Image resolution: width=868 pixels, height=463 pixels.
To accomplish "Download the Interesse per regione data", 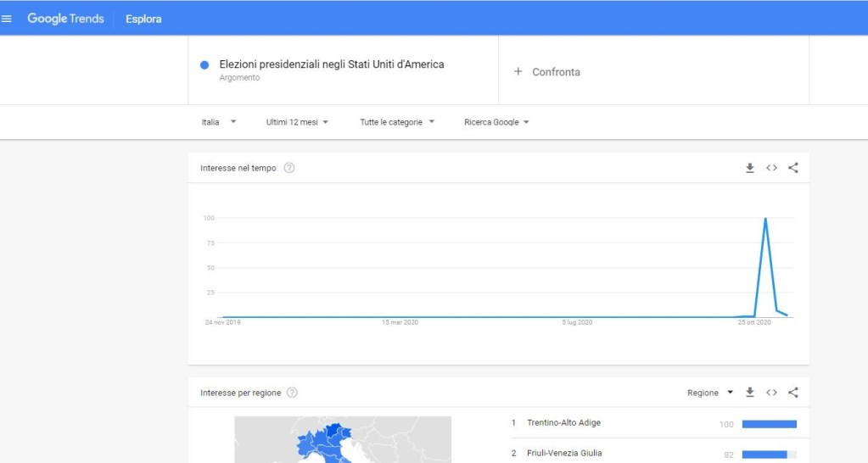I will pyautogui.click(x=749, y=393).
